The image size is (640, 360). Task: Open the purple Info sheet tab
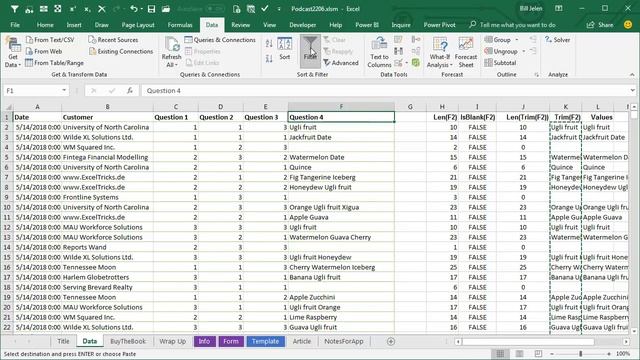click(204, 341)
